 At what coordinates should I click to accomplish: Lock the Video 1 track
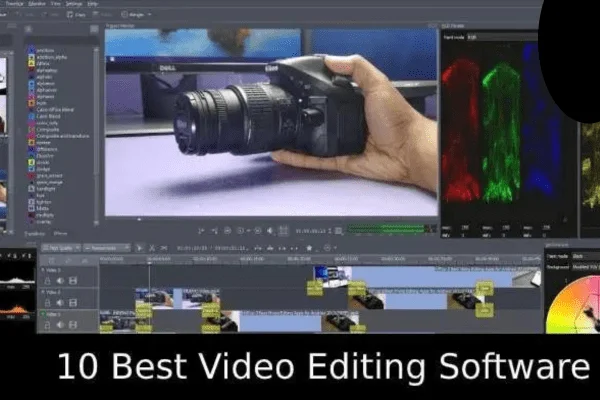coord(46,325)
